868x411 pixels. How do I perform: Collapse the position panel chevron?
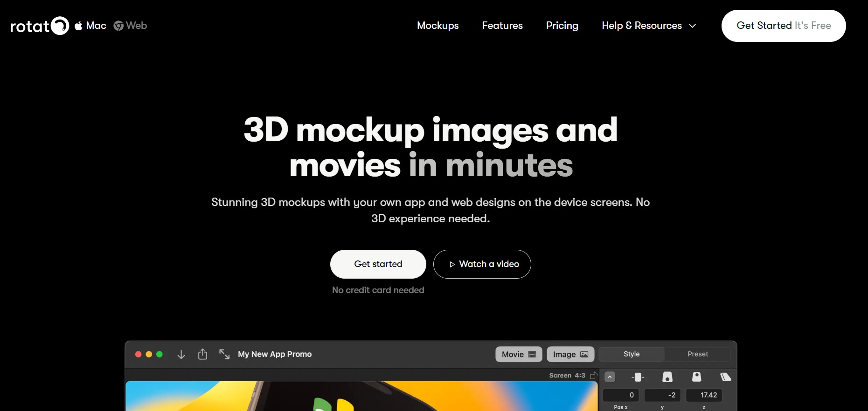pyautogui.click(x=610, y=377)
